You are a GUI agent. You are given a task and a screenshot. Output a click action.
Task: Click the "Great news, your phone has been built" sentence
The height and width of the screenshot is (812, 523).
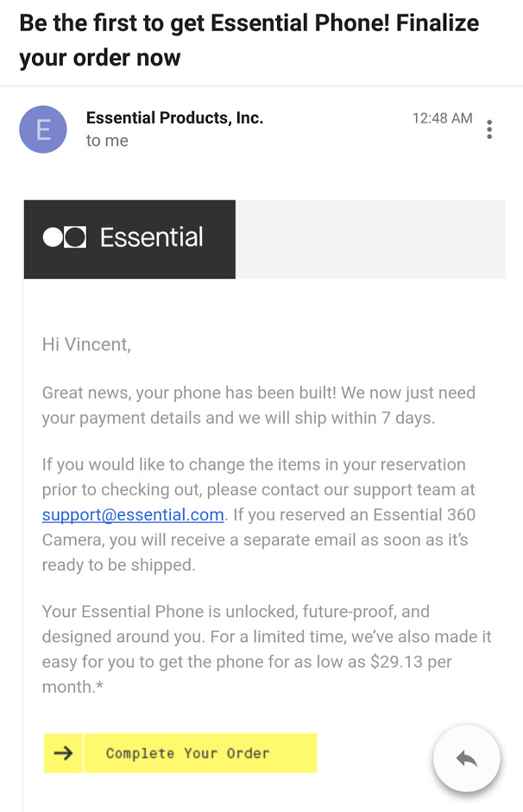click(189, 393)
